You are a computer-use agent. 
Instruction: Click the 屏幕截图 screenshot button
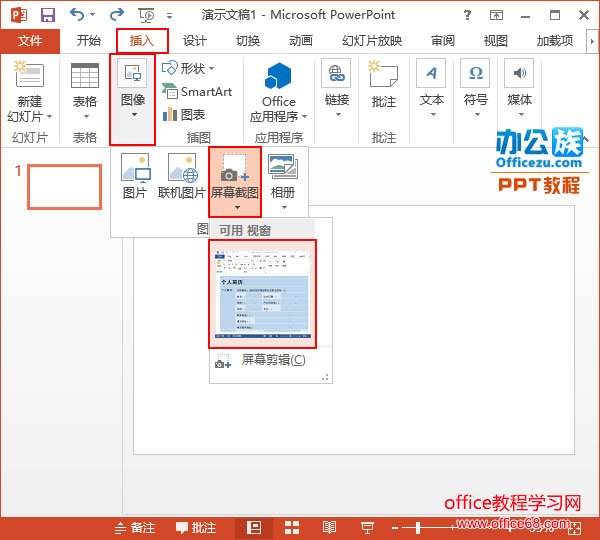pos(235,182)
